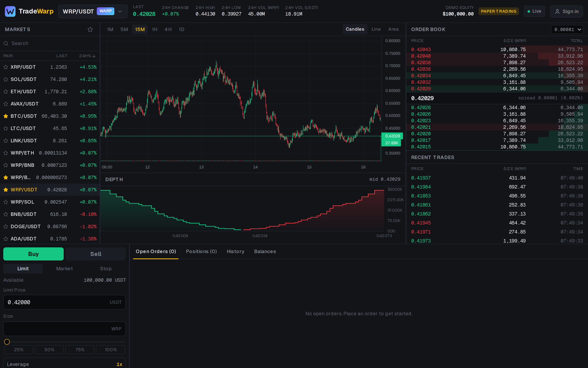Set size to 50% of balance
Screen dimensions: 588x368
click(x=49, y=350)
